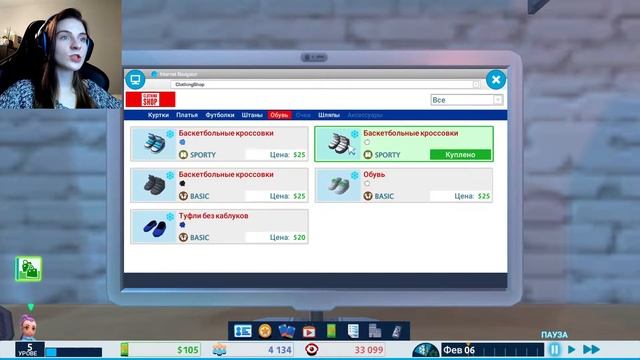Viewport: 640px width, 360px height.
Task: Click the white color dot on purchased sneakers
Action: 367,142
